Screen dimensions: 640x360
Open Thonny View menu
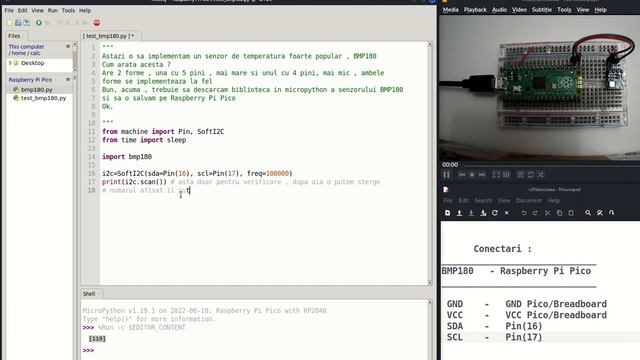(x=38, y=10)
